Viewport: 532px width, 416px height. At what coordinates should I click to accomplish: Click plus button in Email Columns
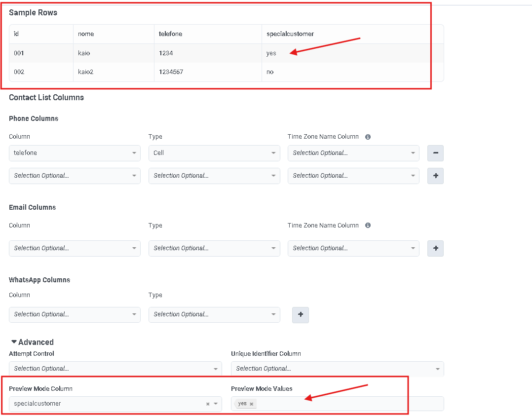click(435, 248)
